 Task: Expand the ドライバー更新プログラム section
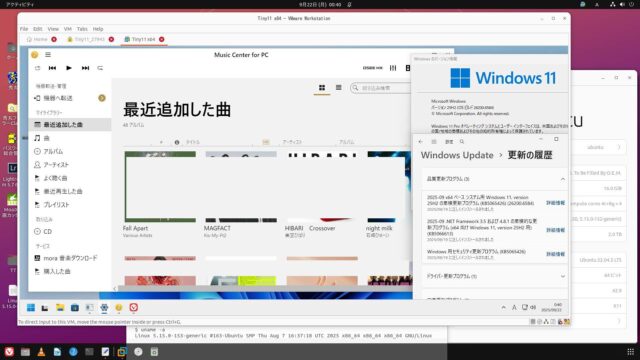[x=562, y=276]
